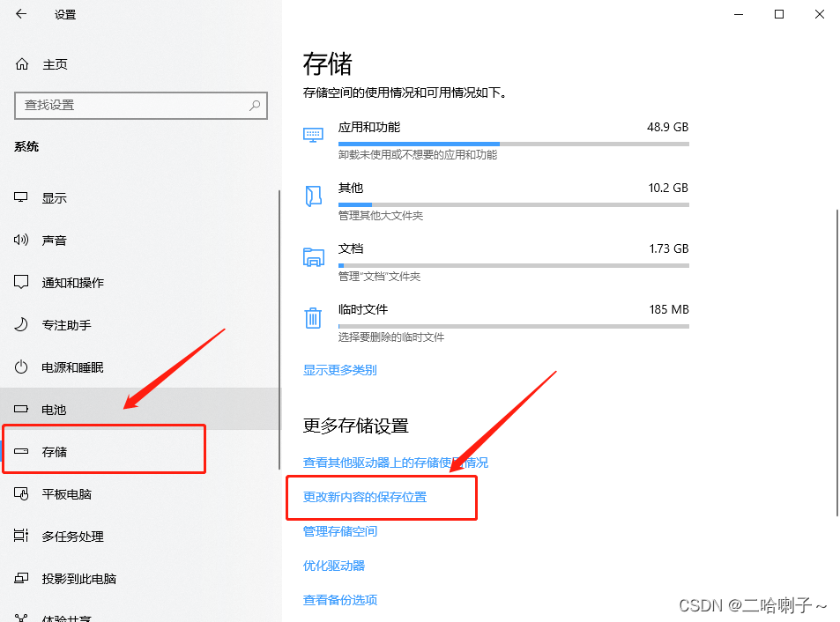Viewport: 840px width, 622px height.
Task: Open 多任务处理 (Multitasking) settings
Action: [20, 537]
